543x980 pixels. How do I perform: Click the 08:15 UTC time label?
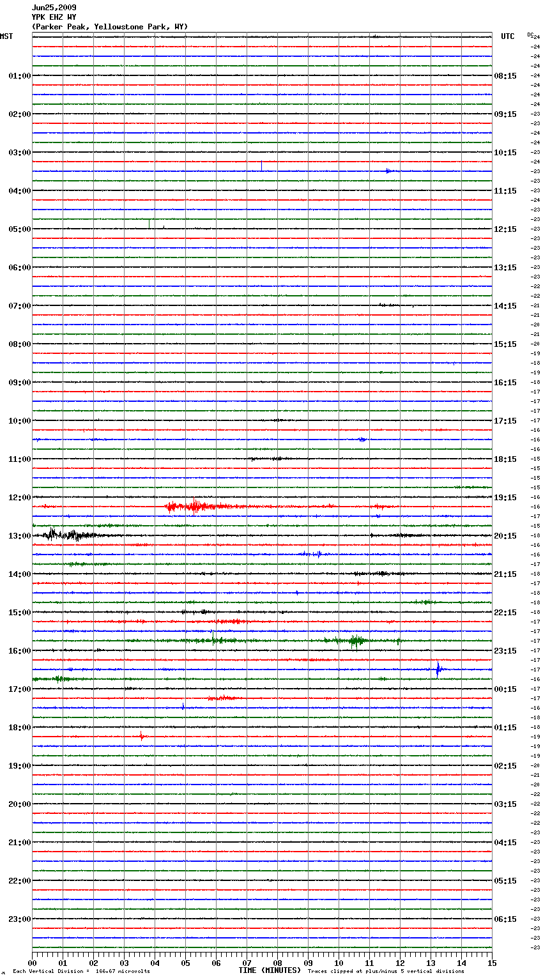505,76
